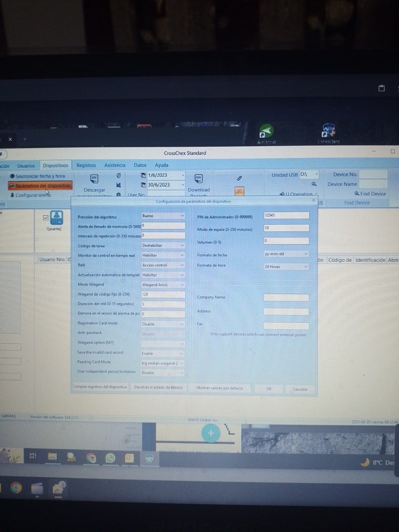Click PIN de Administrador field
The image size is (399, 532).
point(286,215)
